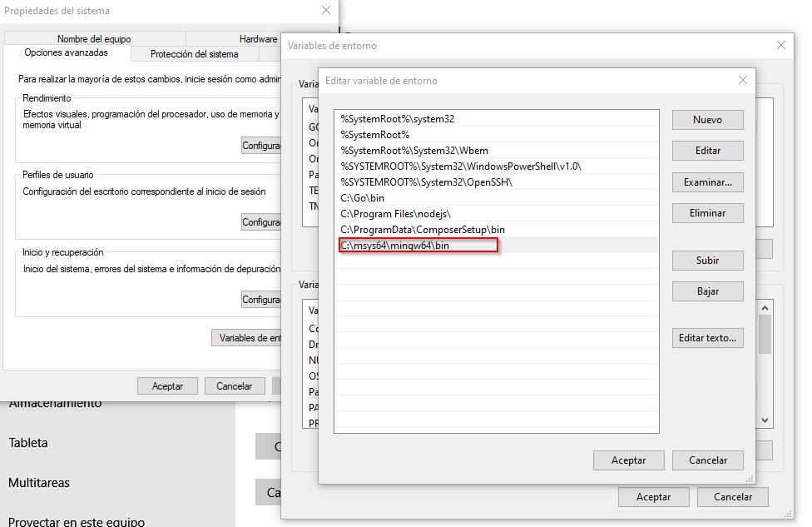Screen dimensions: 812x527
Task: Select the C:\Go\bin path entry
Action: [x=363, y=198]
